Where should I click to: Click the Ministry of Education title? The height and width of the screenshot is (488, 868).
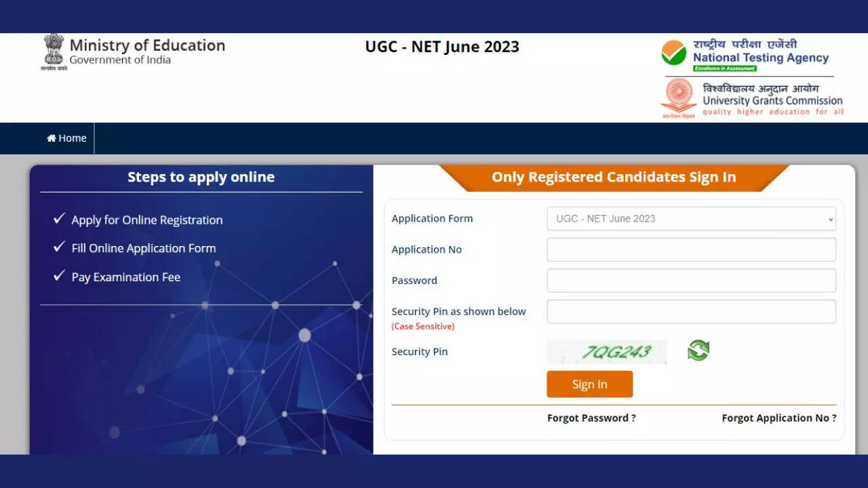tap(147, 45)
